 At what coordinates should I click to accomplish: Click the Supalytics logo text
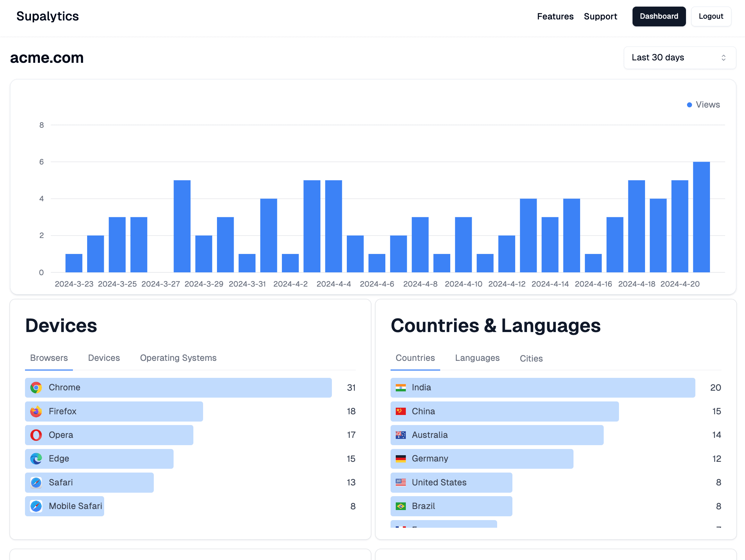tap(48, 16)
